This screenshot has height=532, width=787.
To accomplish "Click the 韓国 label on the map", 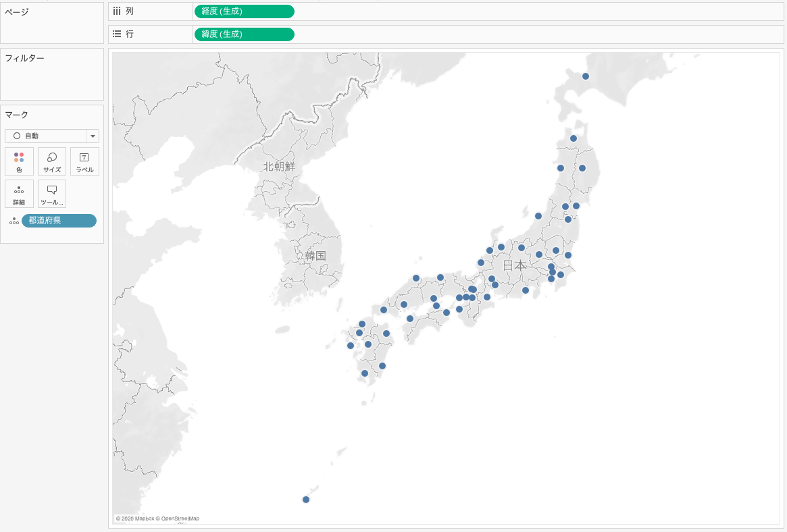I will coord(315,256).
